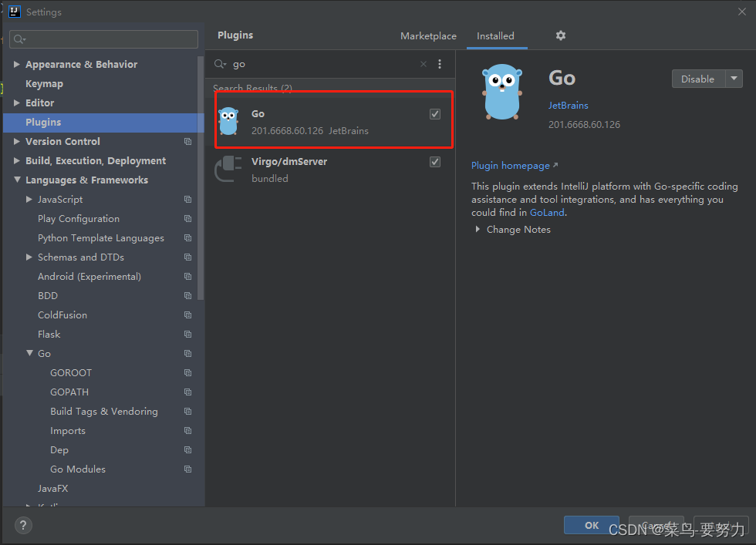Viewport: 756px width, 545px height.
Task: Collapse the Go settings tree node
Action: pyautogui.click(x=29, y=353)
